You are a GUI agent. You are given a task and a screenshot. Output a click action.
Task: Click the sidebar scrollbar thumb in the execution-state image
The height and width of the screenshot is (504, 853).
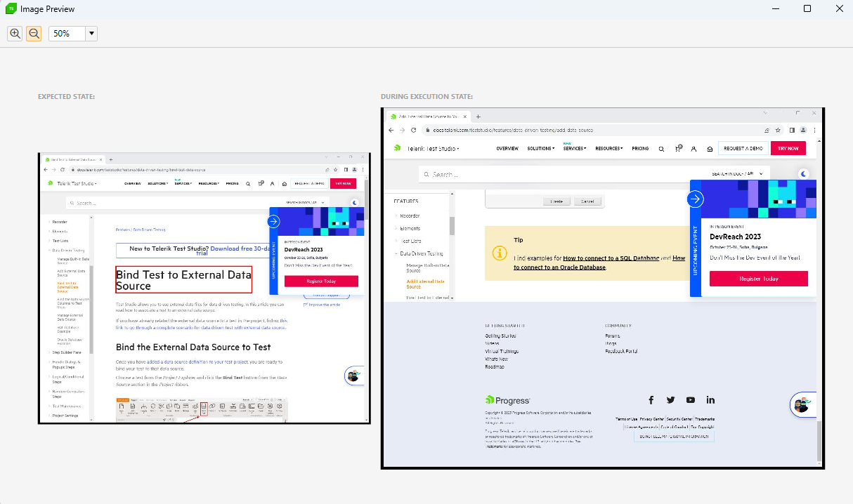coord(452,225)
